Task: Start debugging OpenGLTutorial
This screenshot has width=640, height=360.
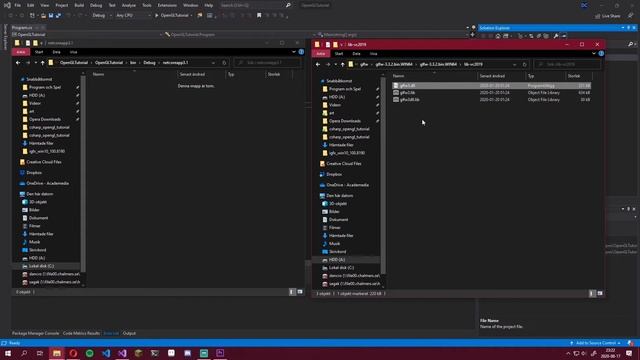Action: click(x=172, y=16)
